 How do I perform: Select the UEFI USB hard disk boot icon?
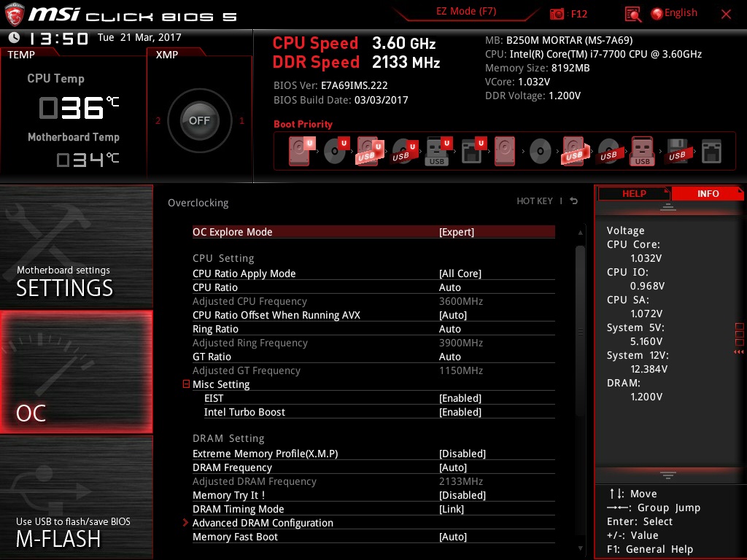[x=370, y=152]
